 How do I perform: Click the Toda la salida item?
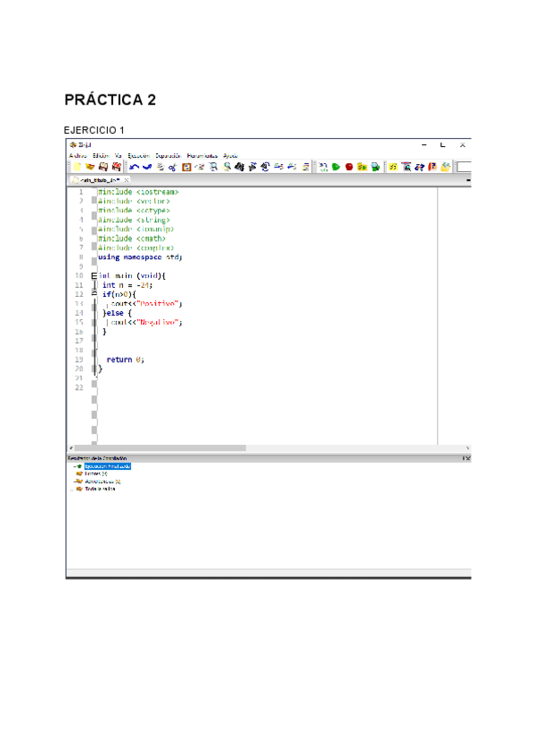(99, 489)
